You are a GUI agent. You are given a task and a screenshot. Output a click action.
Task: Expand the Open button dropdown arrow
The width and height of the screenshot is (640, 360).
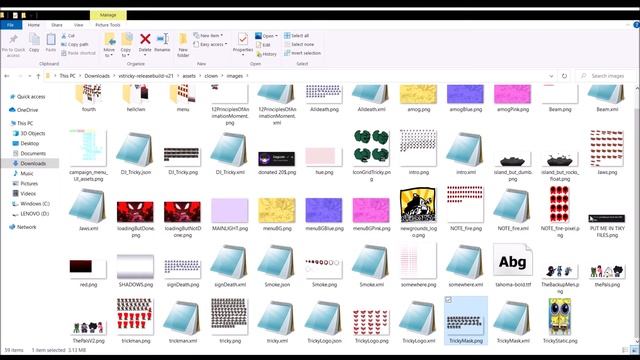(276, 36)
